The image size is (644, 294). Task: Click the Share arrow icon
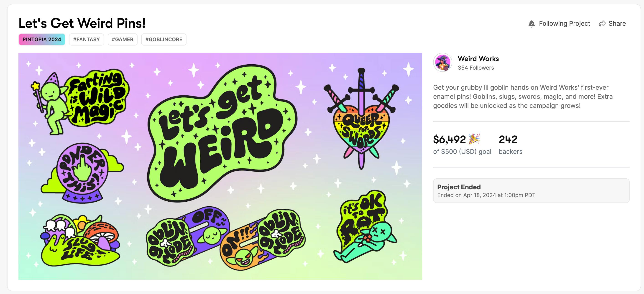602,23
